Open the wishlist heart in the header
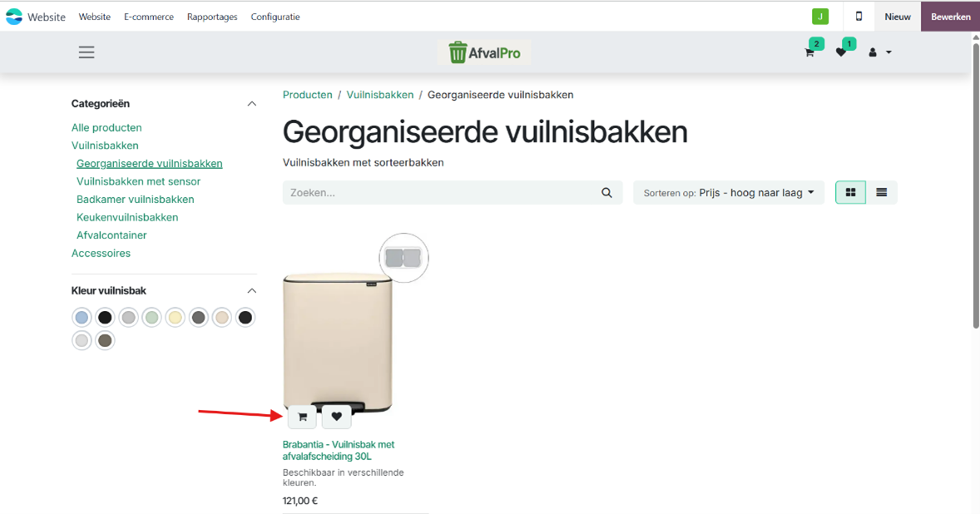 [841, 52]
